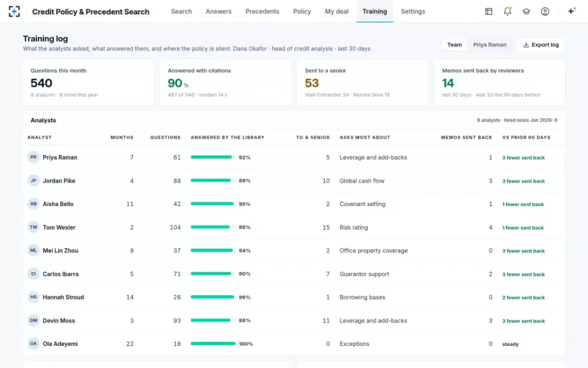Sort by Answered by the Library header
588x368 pixels.
[227, 137]
